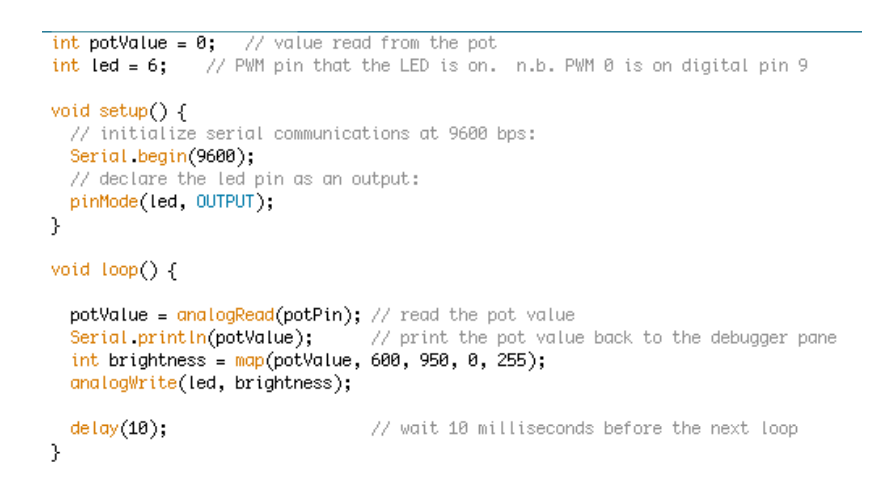Click the 'wait 10 milliseconds' comment
The width and height of the screenshot is (891, 496).
pos(585,428)
